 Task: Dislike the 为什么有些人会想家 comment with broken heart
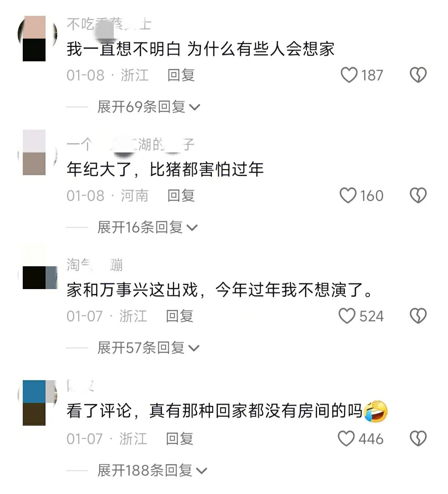[418, 75]
